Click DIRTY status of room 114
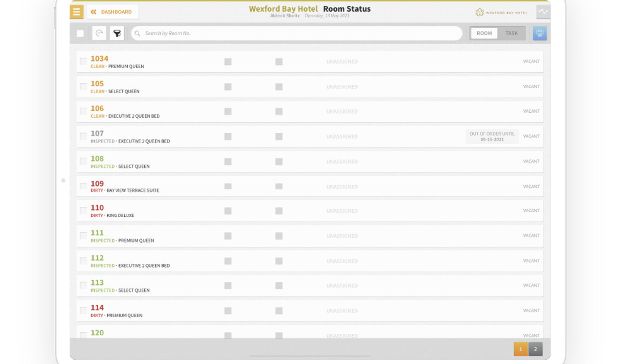Image resolution: width=622 pixels, height=364 pixels. [97, 315]
